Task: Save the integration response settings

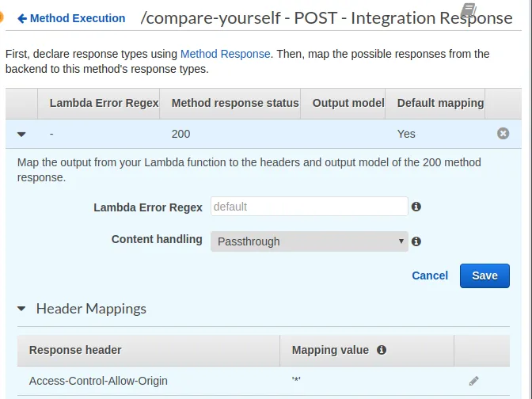Action: (x=484, y=275)
